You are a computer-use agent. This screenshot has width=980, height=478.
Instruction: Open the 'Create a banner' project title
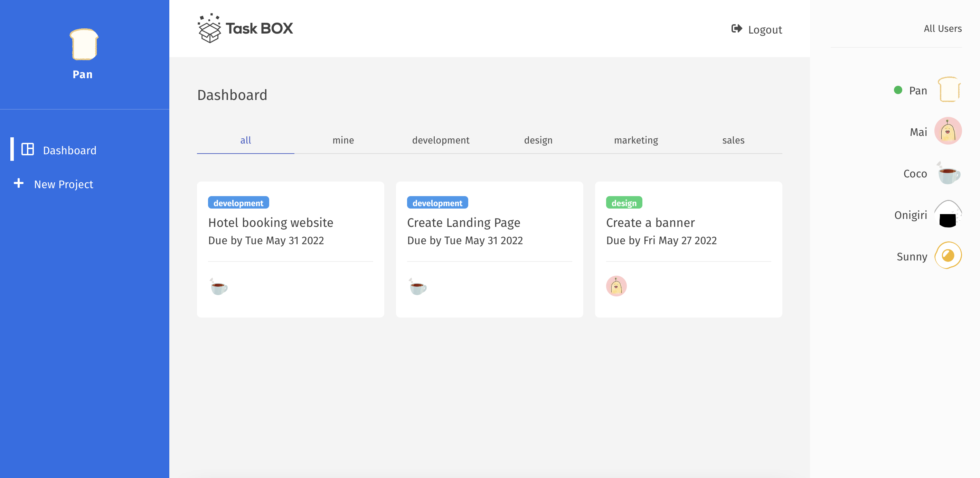pyautogui.click(x=650, y=222)
